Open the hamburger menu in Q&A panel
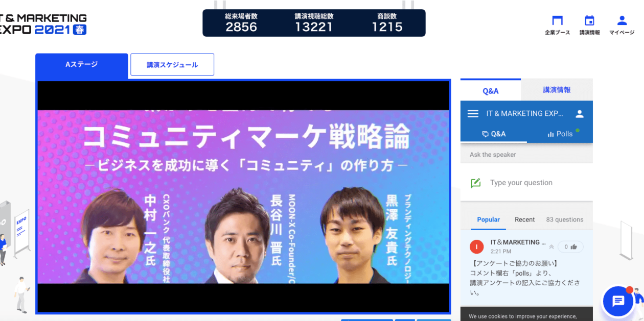This screenshot has height=321, width=644. click(x=473, y=114)
